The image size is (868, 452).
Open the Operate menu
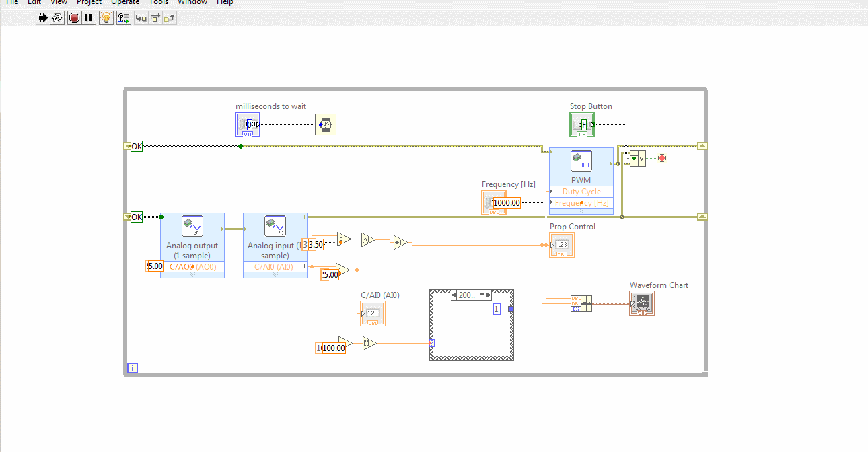125,3
